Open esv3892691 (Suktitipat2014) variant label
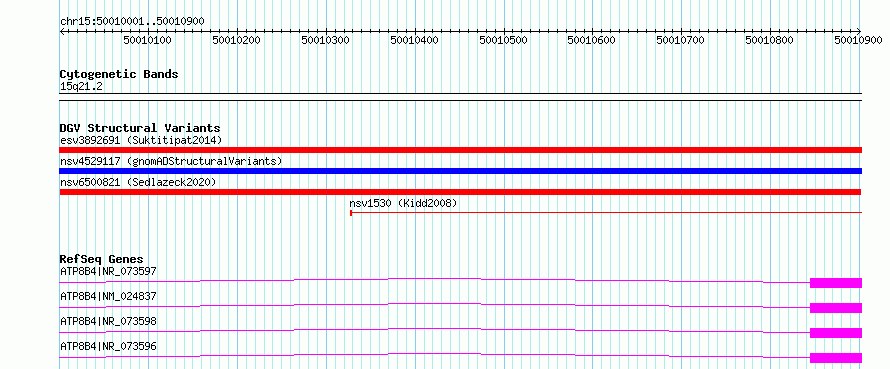890x369 pixels. [x=141, y=140]
